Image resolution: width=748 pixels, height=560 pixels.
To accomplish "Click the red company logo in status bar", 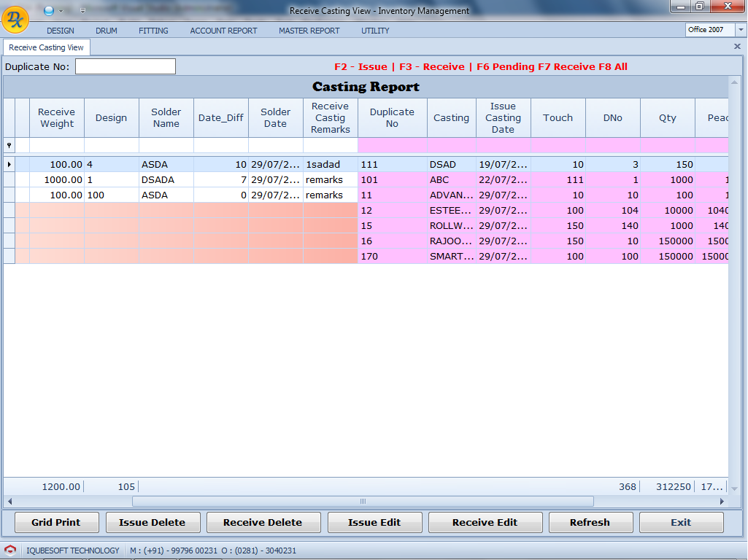I will pyautogui.click(x=10, y=551).
